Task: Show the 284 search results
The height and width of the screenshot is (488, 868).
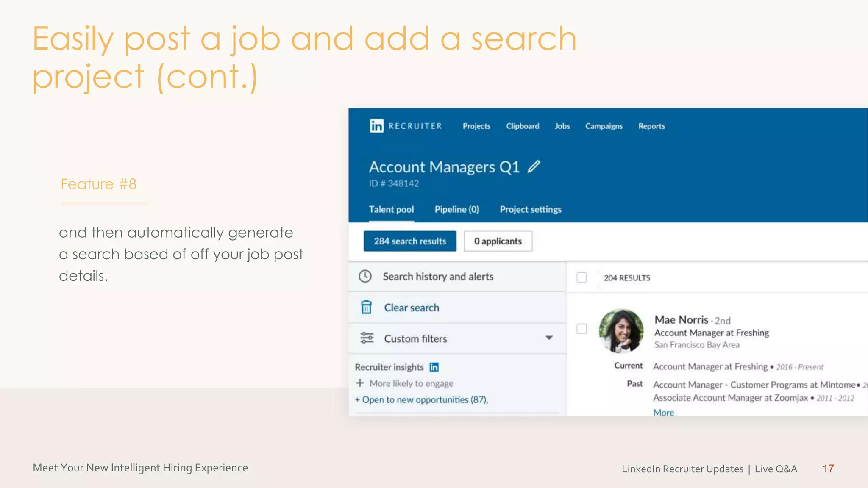Action: (410, 241)
